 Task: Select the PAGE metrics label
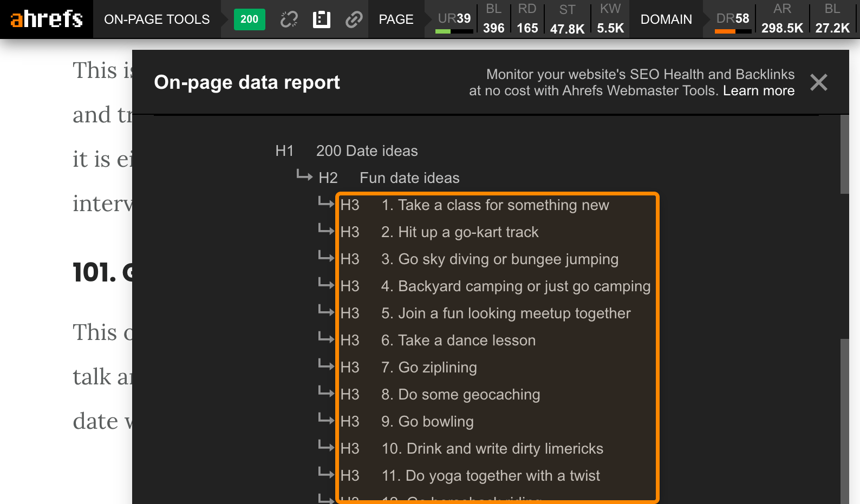[396, 19]
